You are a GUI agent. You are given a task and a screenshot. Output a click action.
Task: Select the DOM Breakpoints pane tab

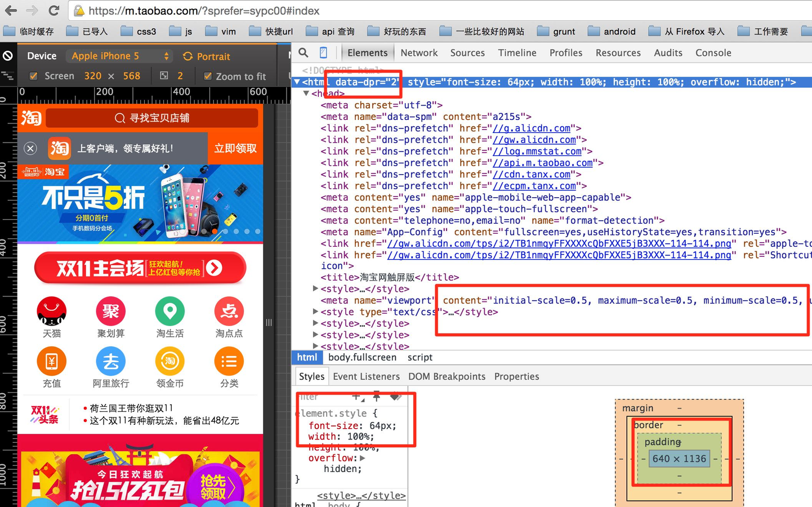(x=447, y=376)
